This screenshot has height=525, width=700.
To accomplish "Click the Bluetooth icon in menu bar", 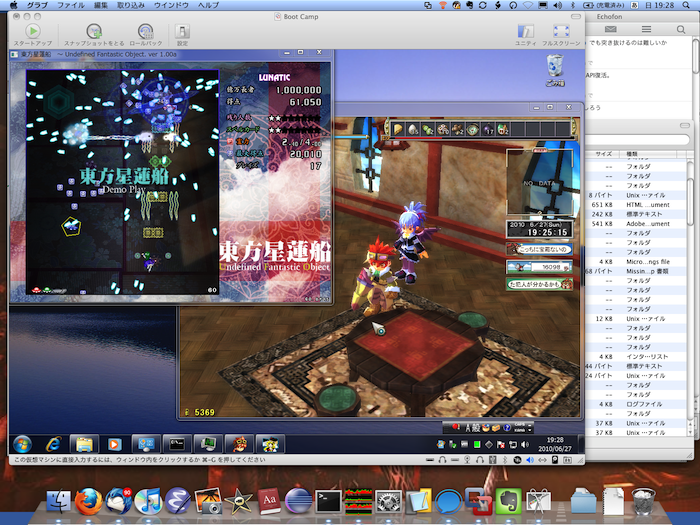I will coord(573,5).
